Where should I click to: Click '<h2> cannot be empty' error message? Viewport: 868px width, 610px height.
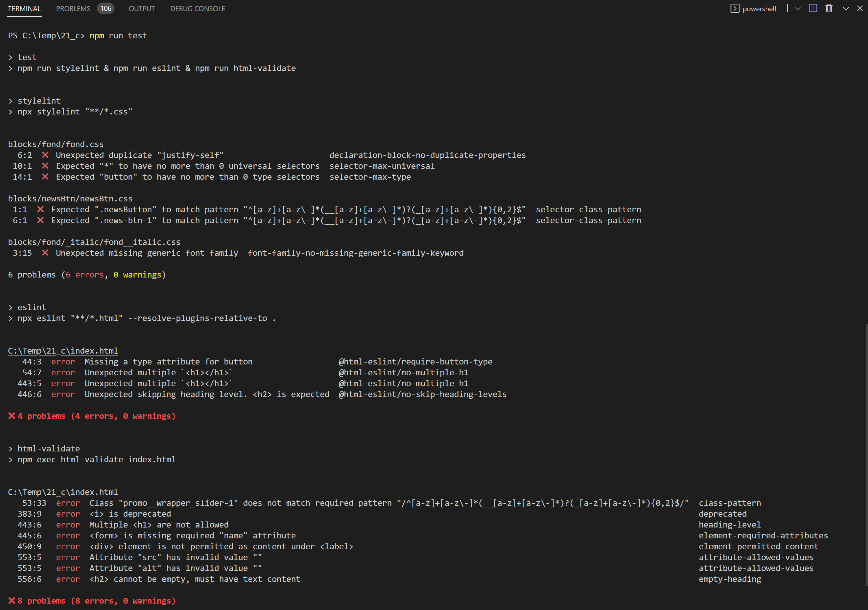click(195, 579)
